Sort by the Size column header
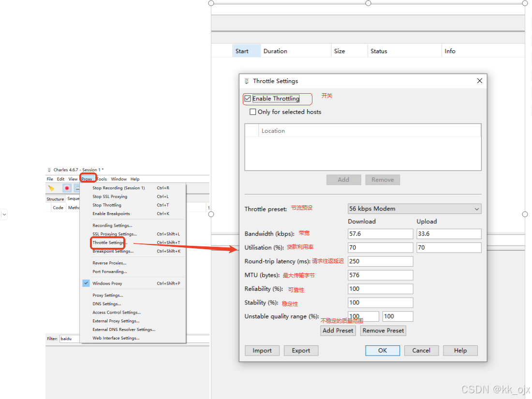 (350, 51)
